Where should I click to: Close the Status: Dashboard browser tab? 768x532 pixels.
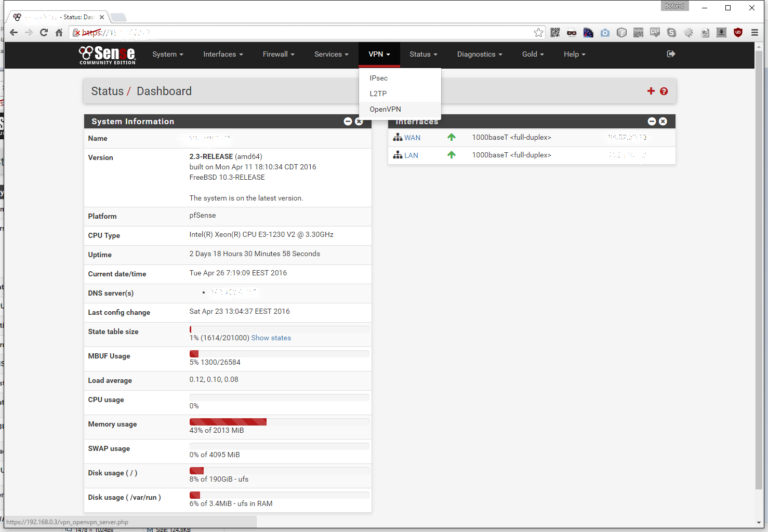pos(102,17)
